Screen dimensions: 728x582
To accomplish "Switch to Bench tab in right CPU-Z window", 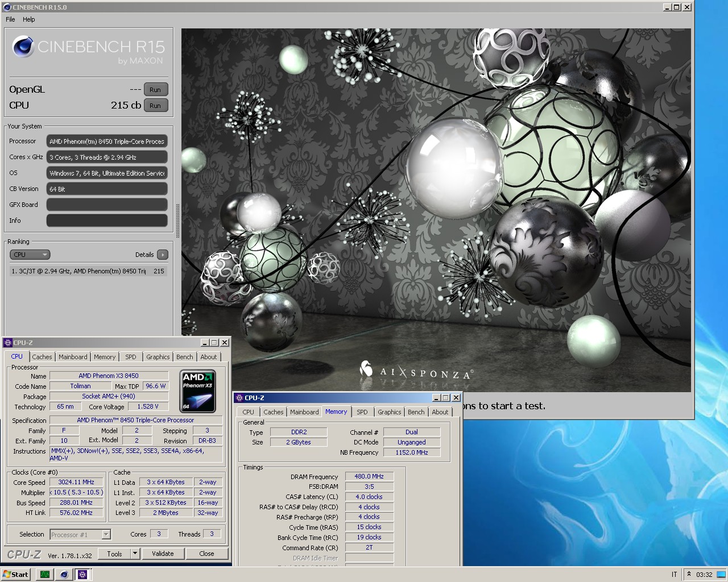I will [x=416, y=412].
